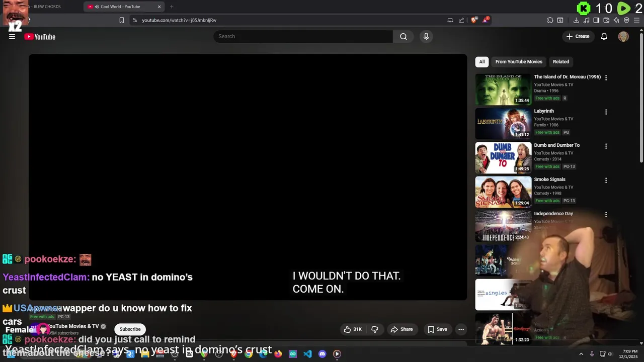
Task: Click the cast media icon in address bar
Action: (x=450, y=20)
